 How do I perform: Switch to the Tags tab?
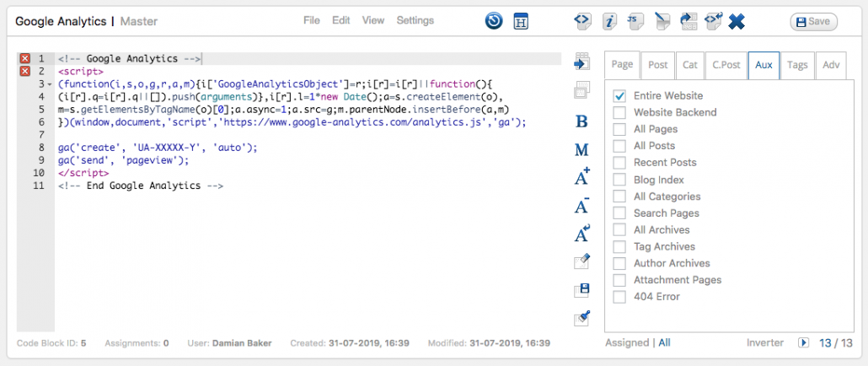[x=796, y=65]
